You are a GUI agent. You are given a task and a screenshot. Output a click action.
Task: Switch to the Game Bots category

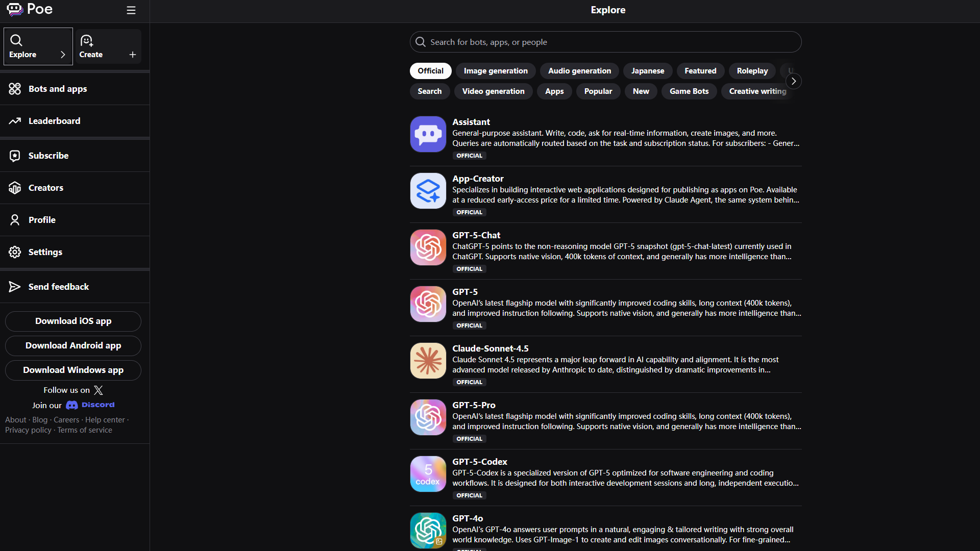(x=689, y=91)
